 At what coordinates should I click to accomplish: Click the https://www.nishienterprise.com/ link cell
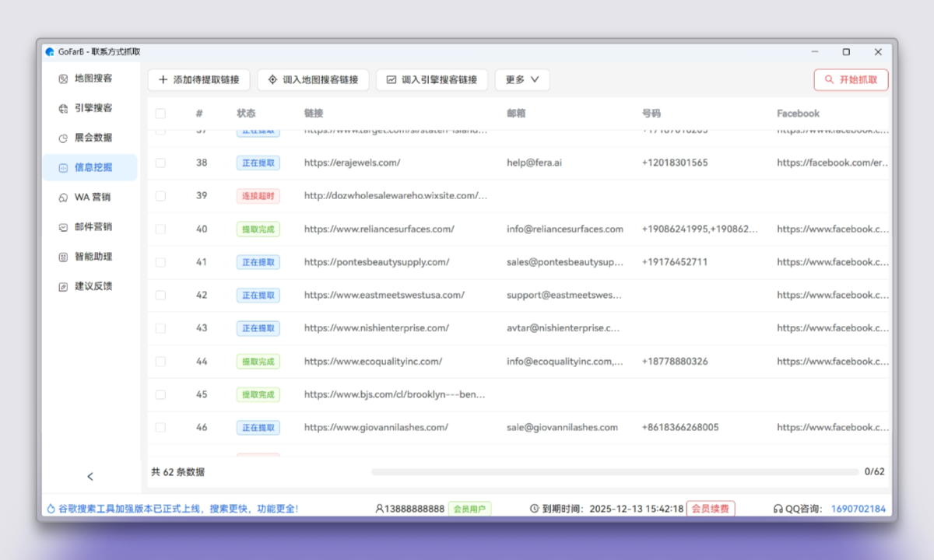(377, 328)
